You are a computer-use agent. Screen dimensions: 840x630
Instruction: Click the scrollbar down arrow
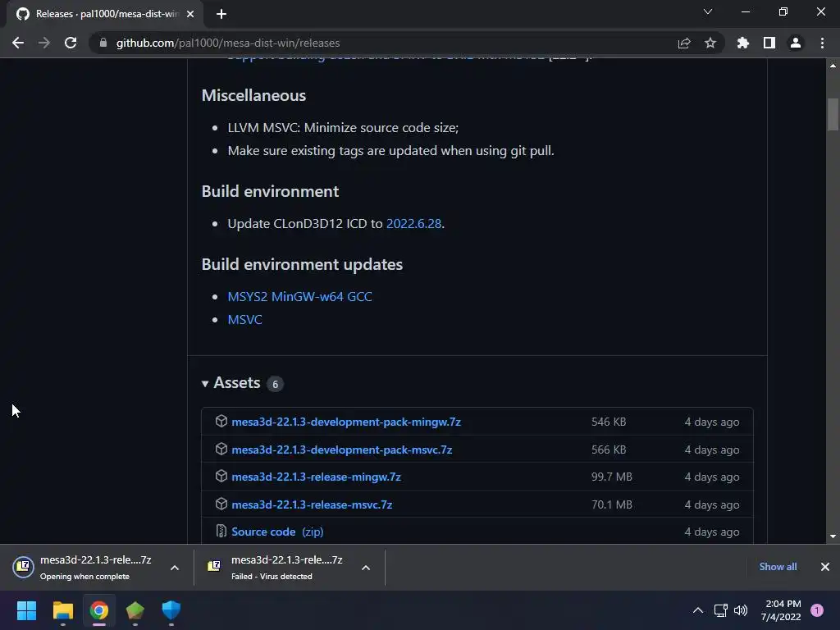click(833, 536)
